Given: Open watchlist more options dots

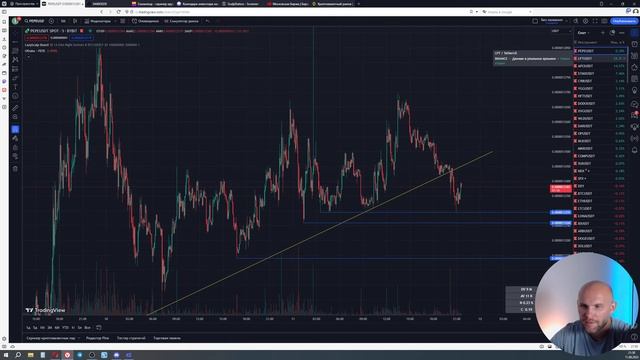Looking at the screenshot, I should [622, 33].
